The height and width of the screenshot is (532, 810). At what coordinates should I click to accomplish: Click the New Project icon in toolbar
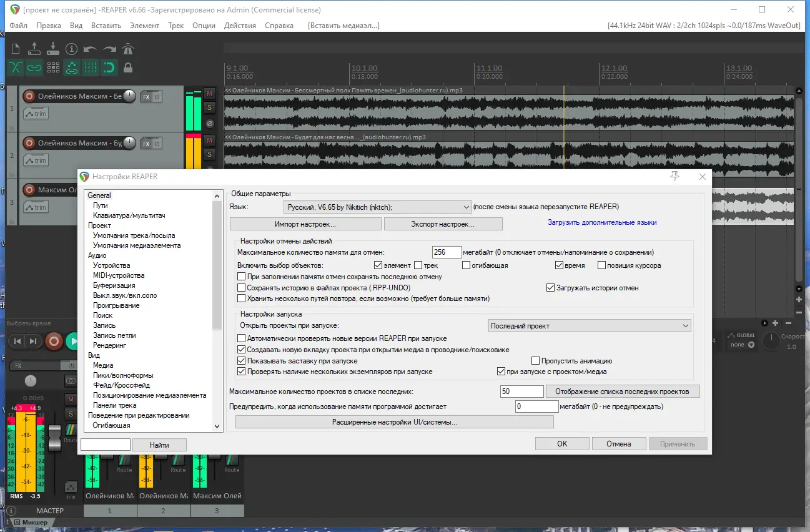click(16, 49)
